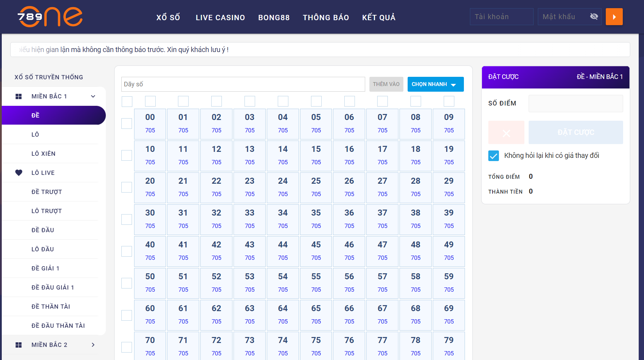Viewport: 644px width, 360px height.
Task: Check the column checkbox above number 09
Action: point(449,101)
